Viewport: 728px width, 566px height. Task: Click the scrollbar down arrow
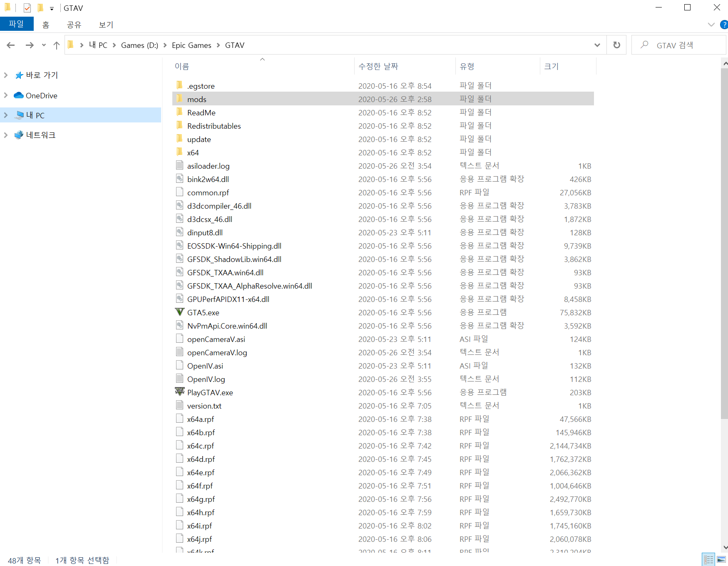click(725, 548)
